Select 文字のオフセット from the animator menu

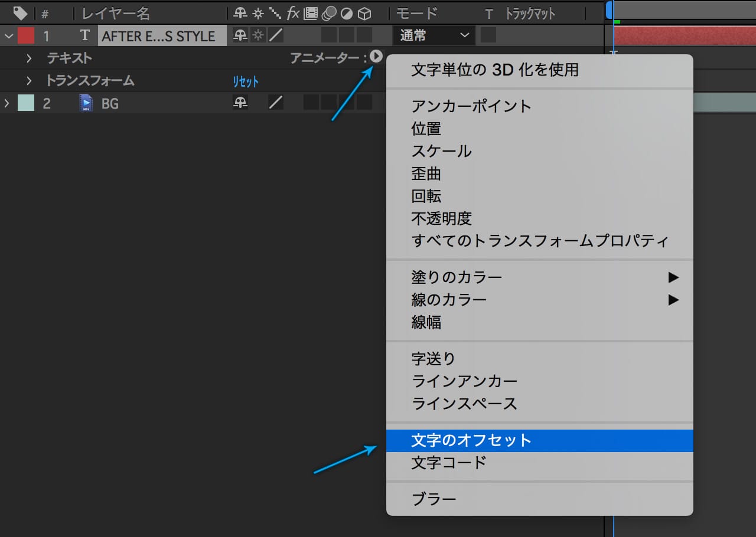pyautogui.click(x=471, y=440)
